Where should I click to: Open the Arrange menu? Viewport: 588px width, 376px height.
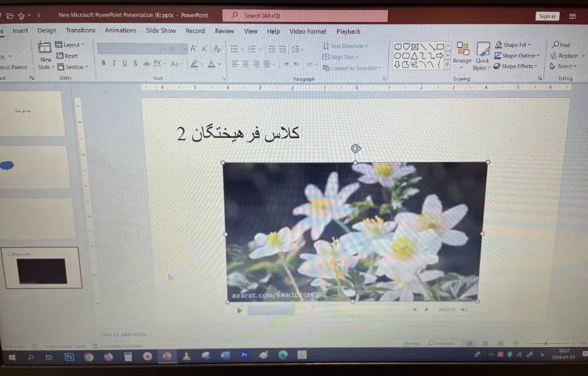[462, 55]
